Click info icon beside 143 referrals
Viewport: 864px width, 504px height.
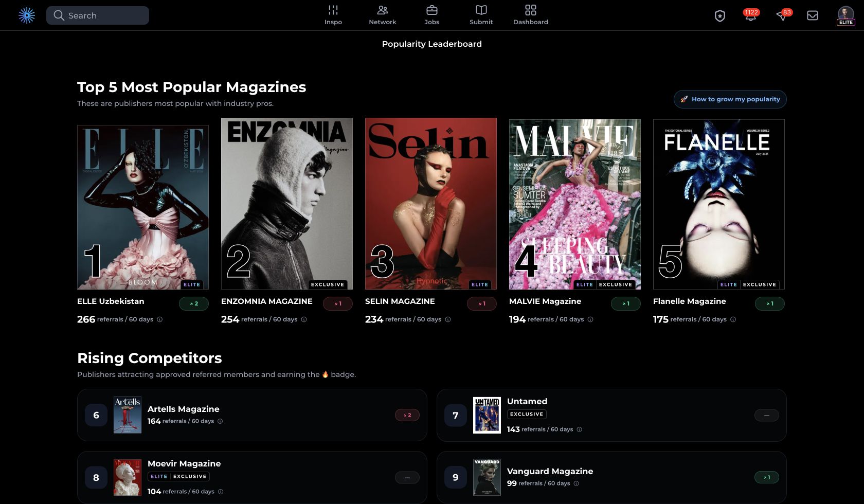579,429
